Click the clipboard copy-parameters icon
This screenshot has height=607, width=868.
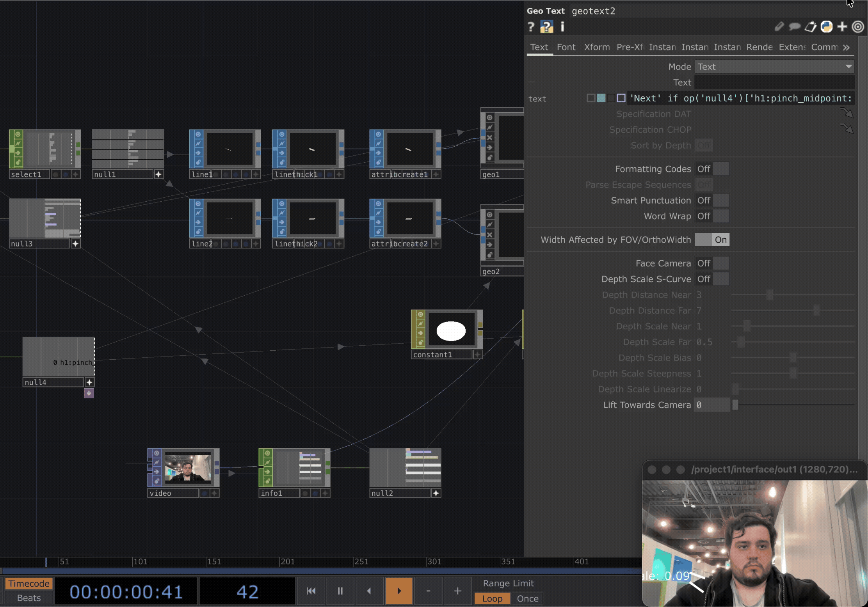(810, 27)
